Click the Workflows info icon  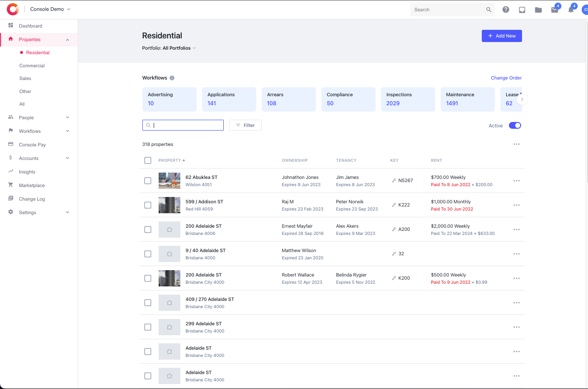(x=172, y=78)
